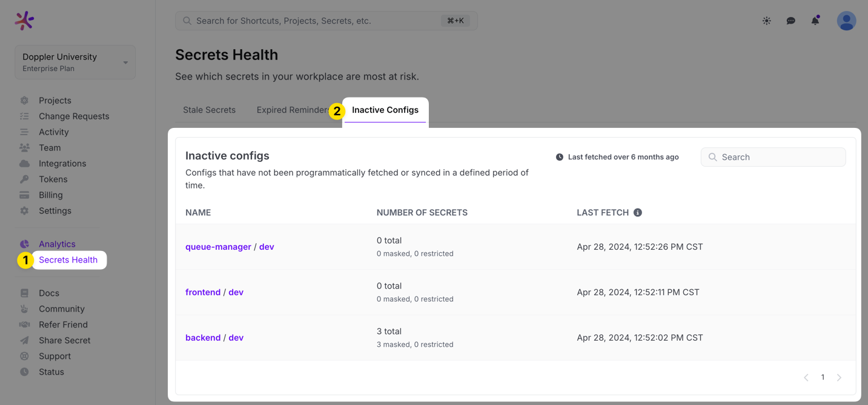Open the dev config of frontend

pos(236,292)
